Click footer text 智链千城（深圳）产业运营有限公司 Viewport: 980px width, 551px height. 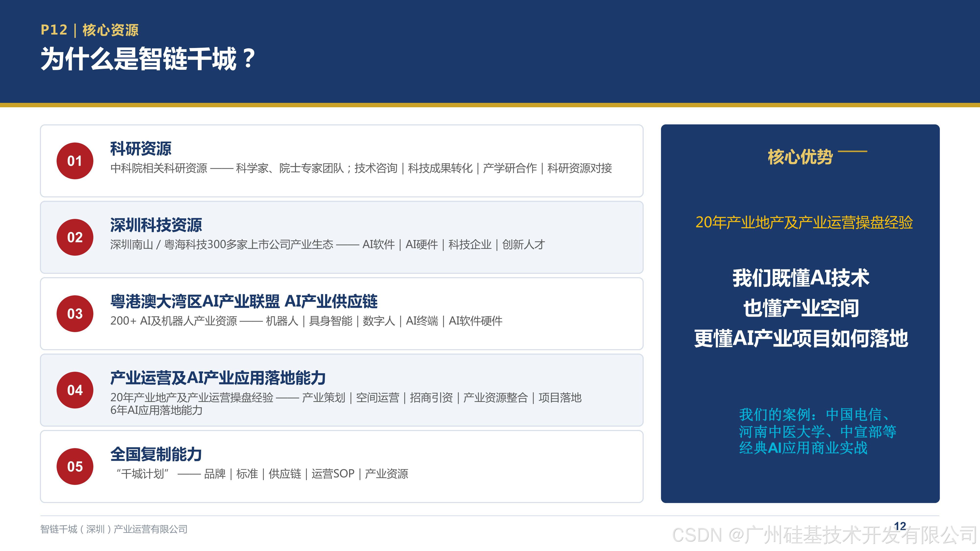[x=114, y=529]
